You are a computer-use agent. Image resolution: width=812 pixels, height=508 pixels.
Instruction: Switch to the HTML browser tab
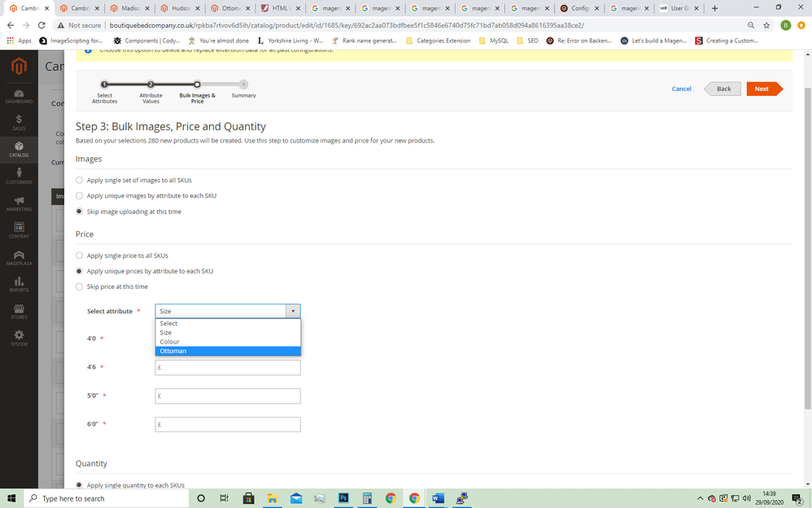(280, 8)
